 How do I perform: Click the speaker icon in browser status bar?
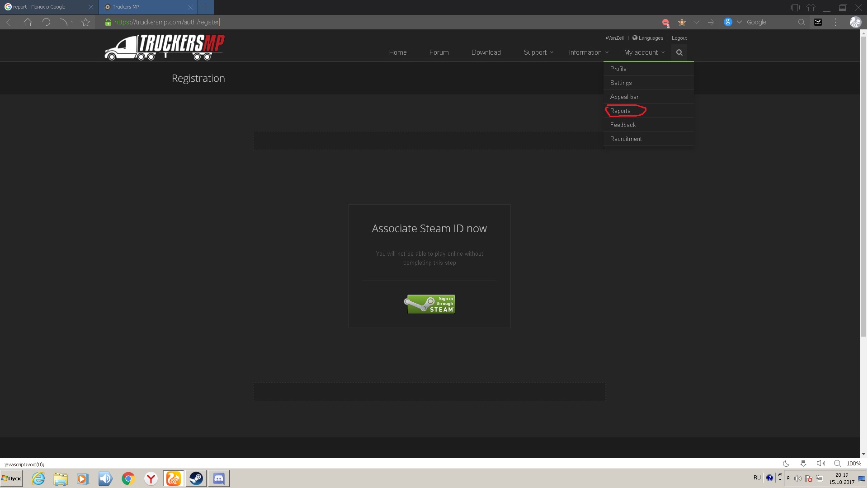tap(821, 464)
